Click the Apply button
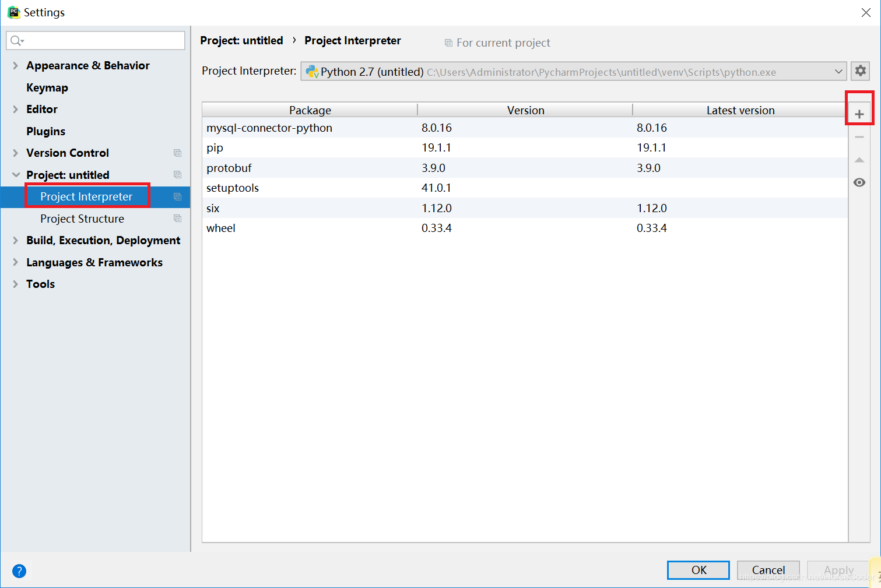881x588 pixels. 838,570
